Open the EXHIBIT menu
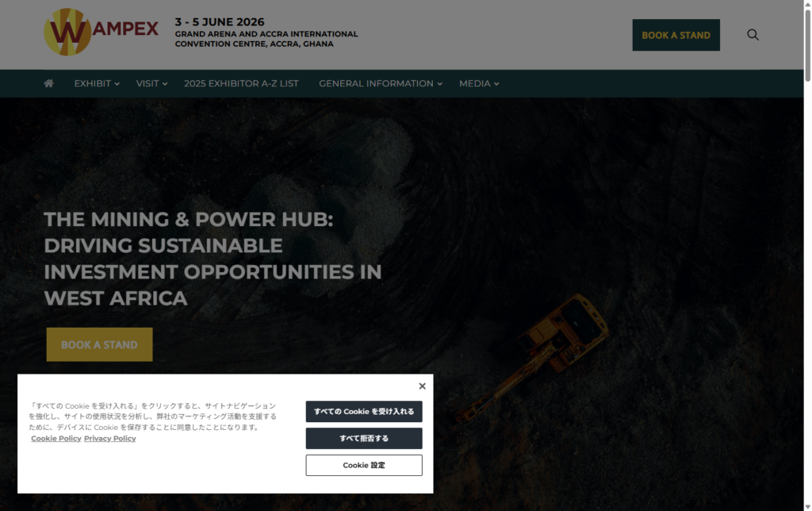This screenshot has height=511, width=812. coord(92,83)
